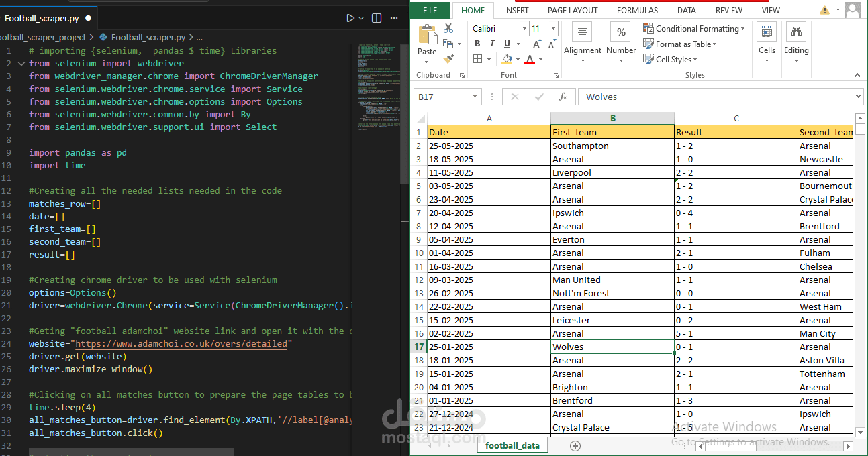Viewport: 868px width, 456px height.
Task: Click the green FILE button
Action: pos(430,10)
